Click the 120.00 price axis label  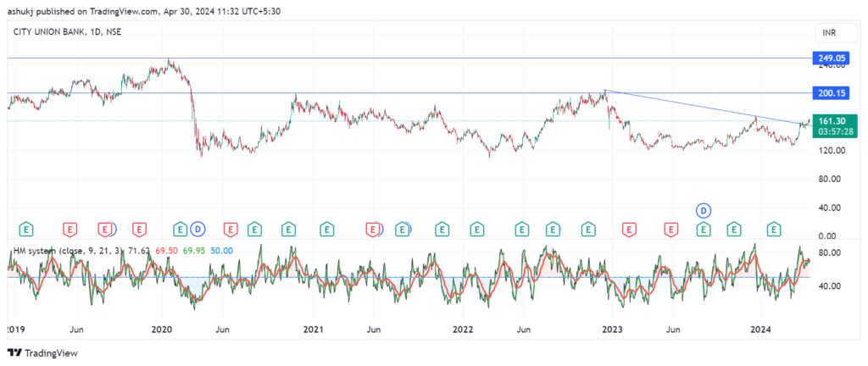pyautogui.click(x=831, y=150)
